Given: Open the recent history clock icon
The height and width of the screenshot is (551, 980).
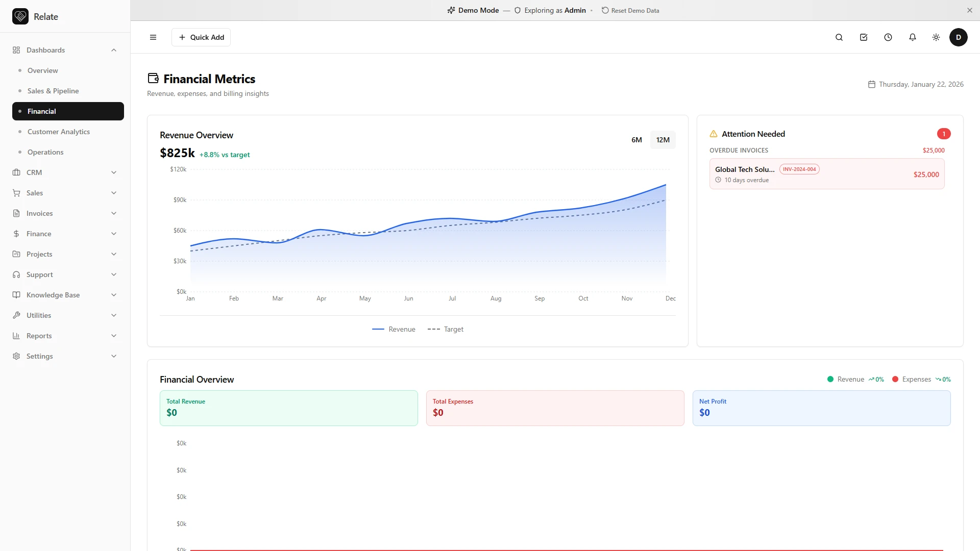Looking at the screenshot, I should 888,37.
